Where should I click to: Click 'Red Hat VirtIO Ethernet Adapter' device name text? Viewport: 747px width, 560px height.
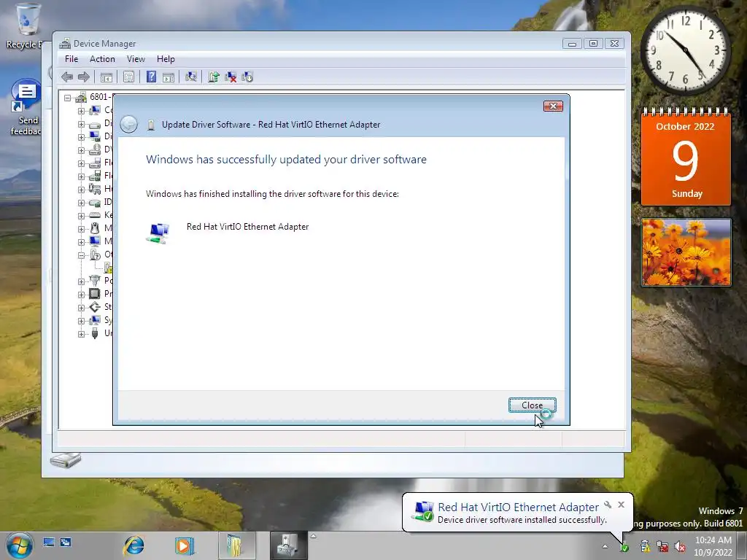click(248, 227)
